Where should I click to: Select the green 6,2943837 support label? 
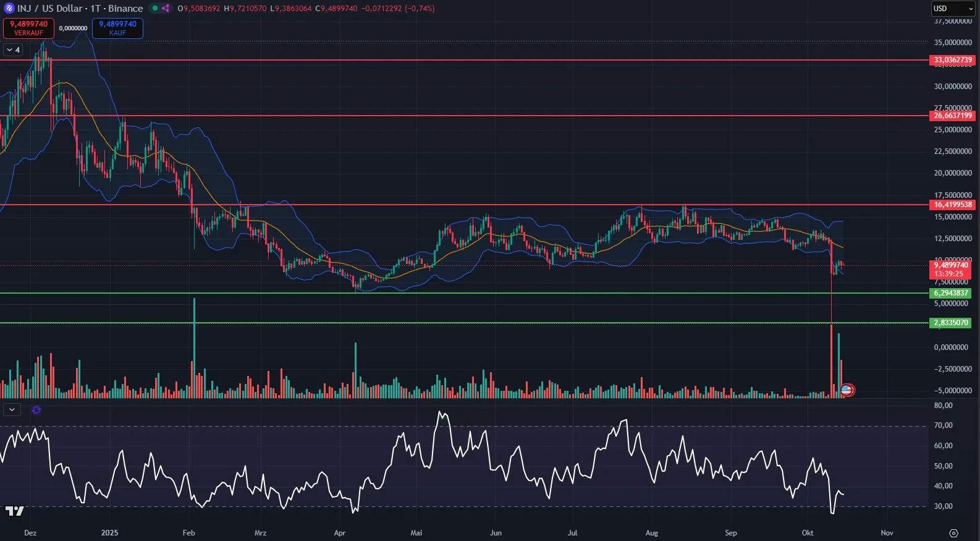click(x=950, y=293)
